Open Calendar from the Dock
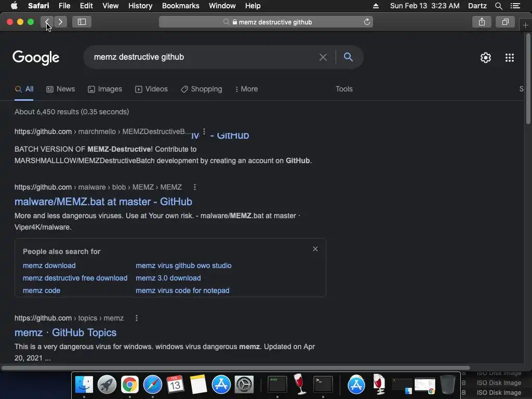532x399 pixels. pyautogui.click(x=175, y=385)
